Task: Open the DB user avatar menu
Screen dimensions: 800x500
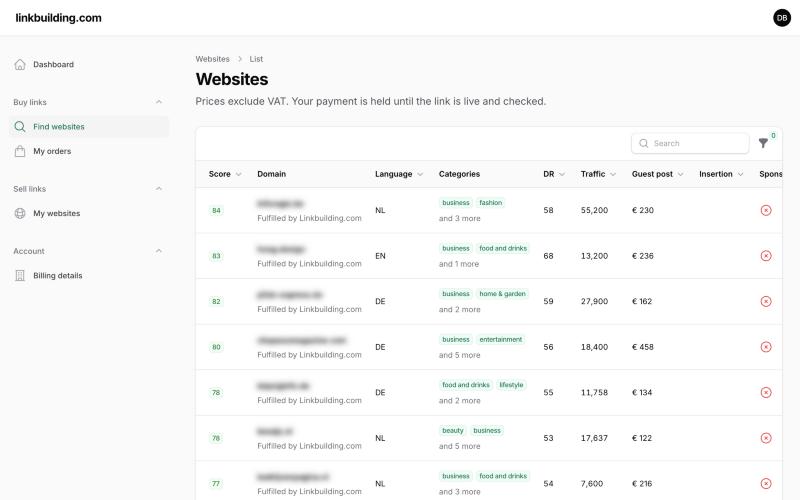Action: [x=782, y=18]
